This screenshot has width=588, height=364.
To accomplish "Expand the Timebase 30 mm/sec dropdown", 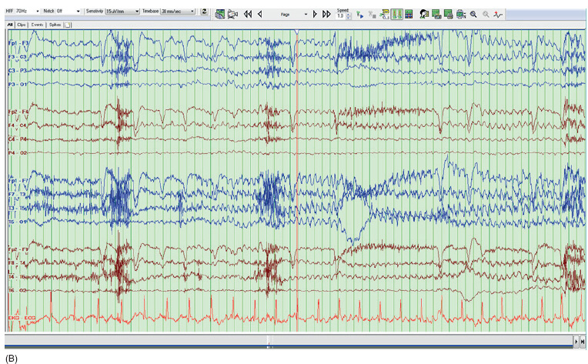I will click(193, 12).
